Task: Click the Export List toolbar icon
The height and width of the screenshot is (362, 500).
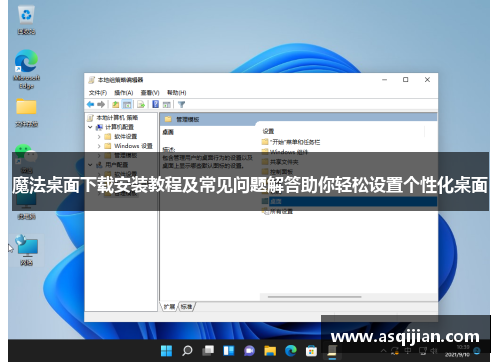Action: coord(141,105)
